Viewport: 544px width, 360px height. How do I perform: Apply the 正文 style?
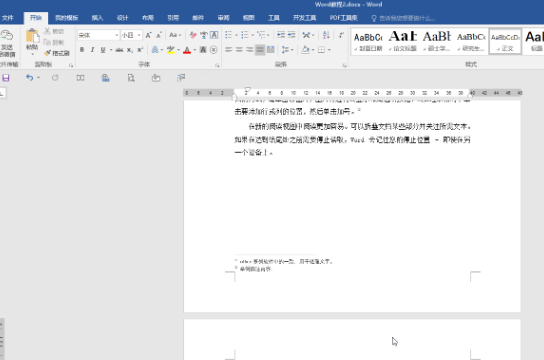(x=505, y=41)
